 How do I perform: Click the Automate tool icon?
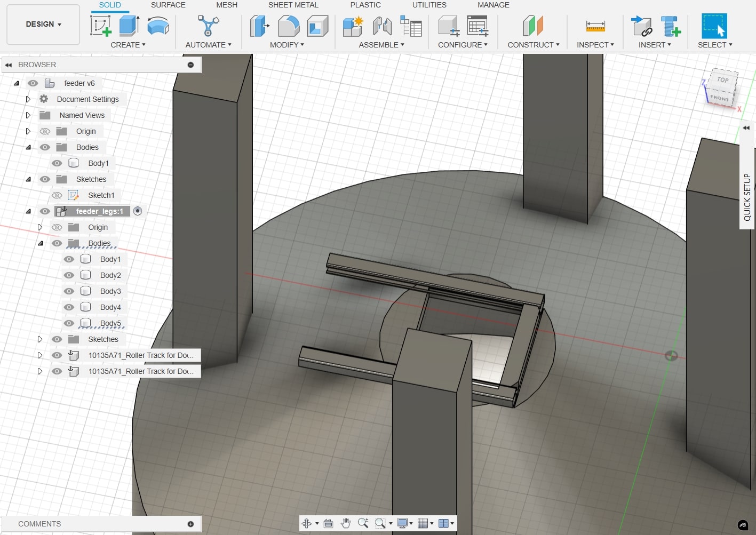point(208,26)
